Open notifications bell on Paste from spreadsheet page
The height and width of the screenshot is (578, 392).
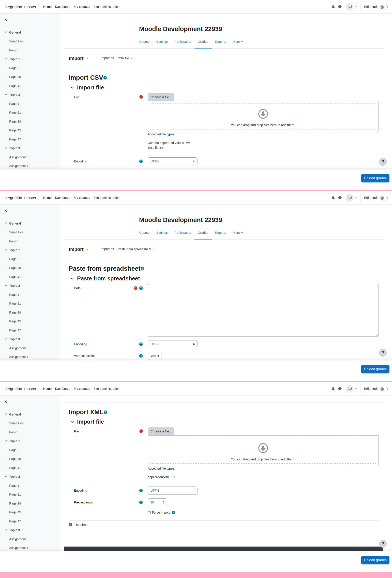(333, 198)
